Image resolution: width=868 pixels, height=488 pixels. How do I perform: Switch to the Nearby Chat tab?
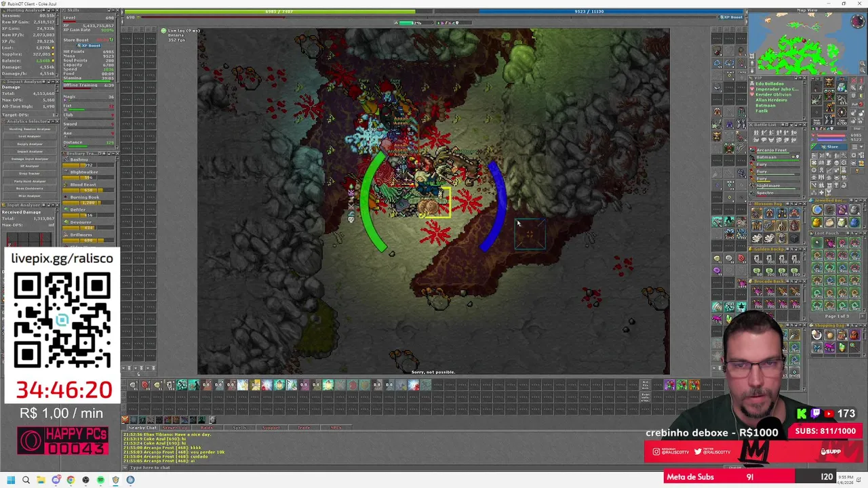pos(142,428)
